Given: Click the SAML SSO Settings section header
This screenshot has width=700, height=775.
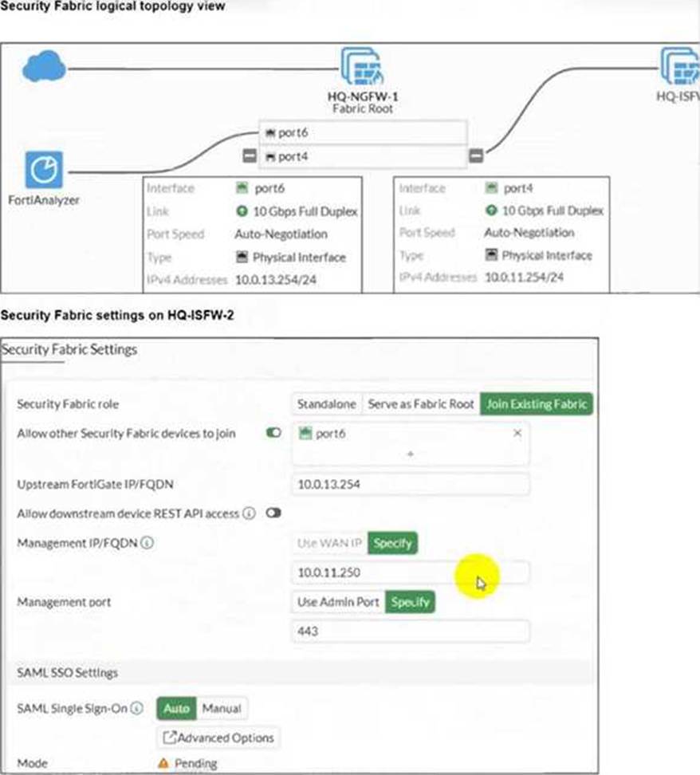Looking at the screenshot, I should point(67,673).
